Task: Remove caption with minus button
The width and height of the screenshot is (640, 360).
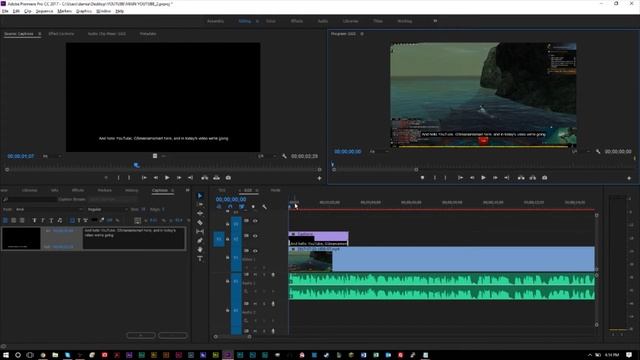Action: coord(173,336)
